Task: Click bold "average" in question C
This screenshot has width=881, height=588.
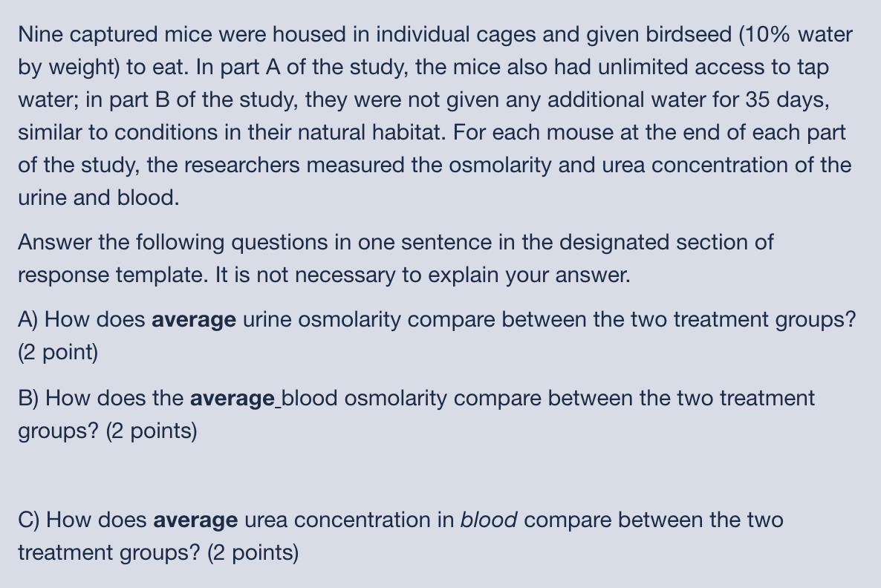Action: point(195,520)
